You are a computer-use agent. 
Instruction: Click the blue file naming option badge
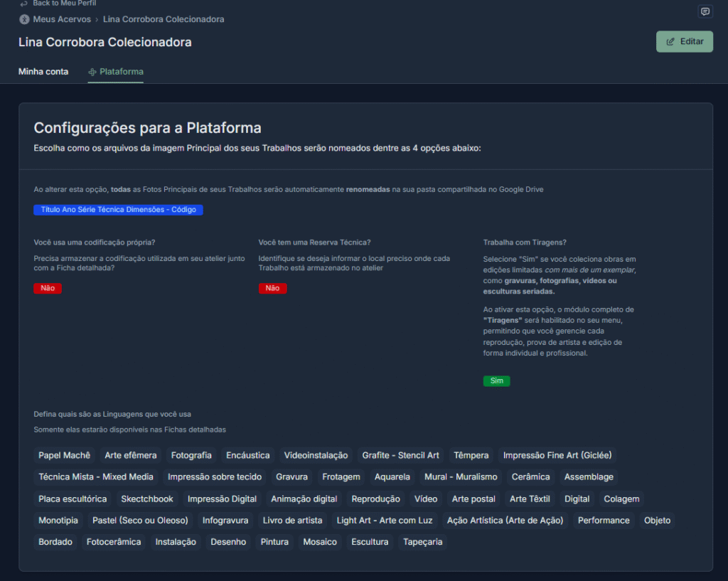118,210
